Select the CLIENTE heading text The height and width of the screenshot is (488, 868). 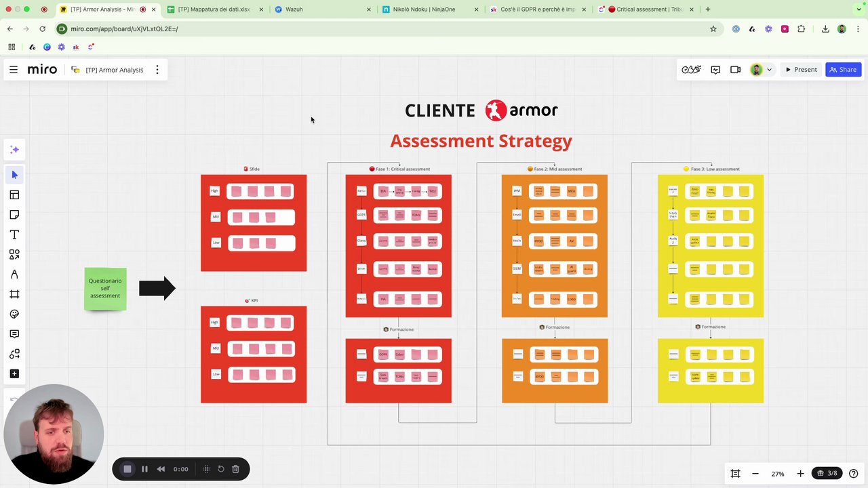point(440,110)
